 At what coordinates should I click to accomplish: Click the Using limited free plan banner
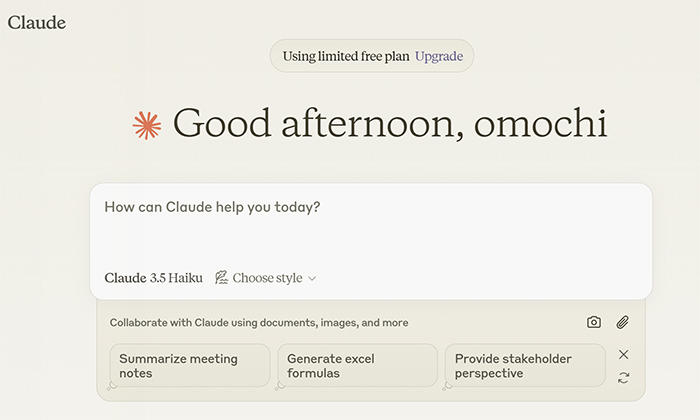(x=372, y=56)
